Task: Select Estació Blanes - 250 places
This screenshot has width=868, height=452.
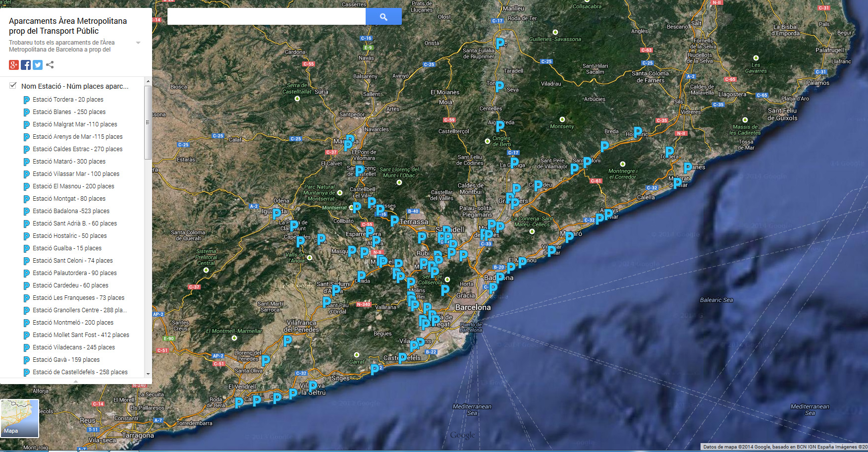Action: point(69,112)
